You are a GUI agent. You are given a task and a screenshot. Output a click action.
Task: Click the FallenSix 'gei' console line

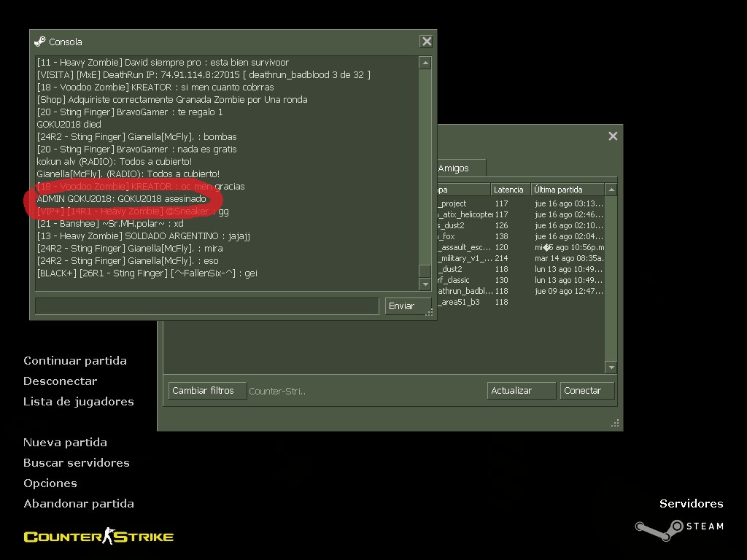147,273
